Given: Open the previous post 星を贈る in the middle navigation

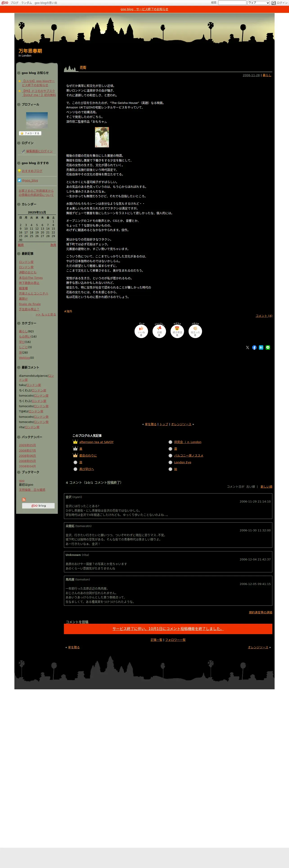Looking at the screenshot, I should tap(151, 424).
